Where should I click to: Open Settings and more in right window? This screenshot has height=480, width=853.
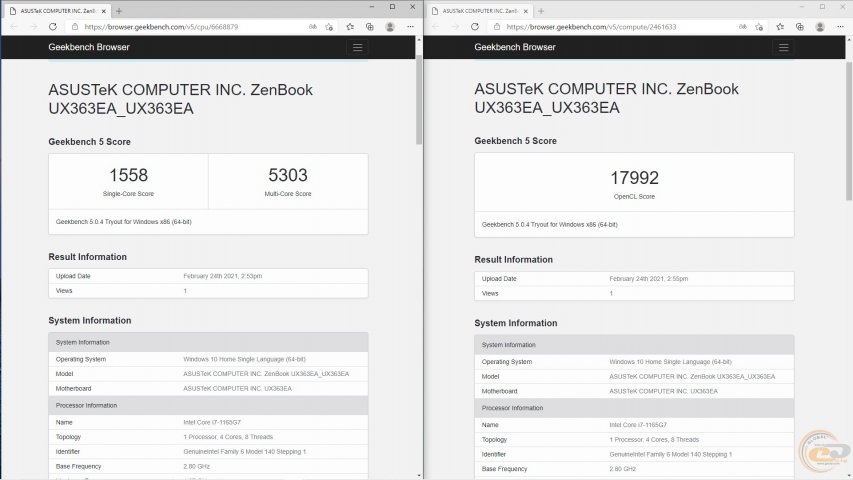(x=840, y=27)
